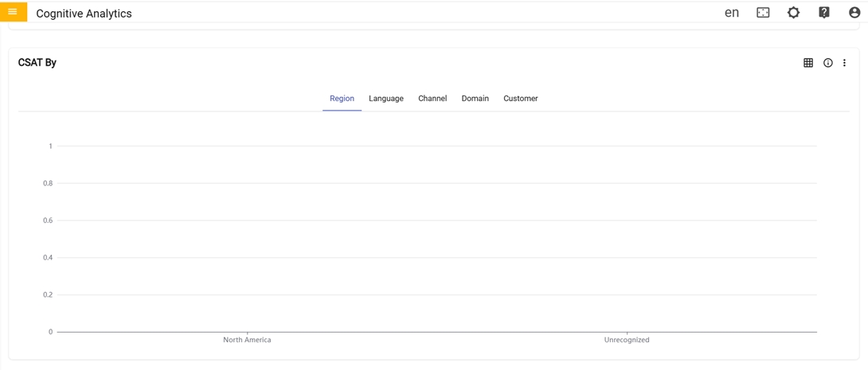This screenshot has height=370, width=868.
Task: Click the 0.6 y-axis value label
Action: tap(48, 220)
